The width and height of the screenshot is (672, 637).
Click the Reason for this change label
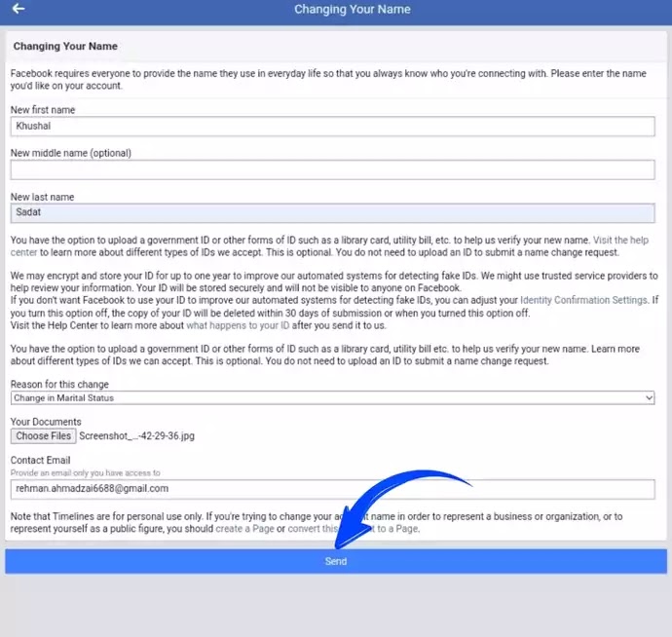click(59, 384)
